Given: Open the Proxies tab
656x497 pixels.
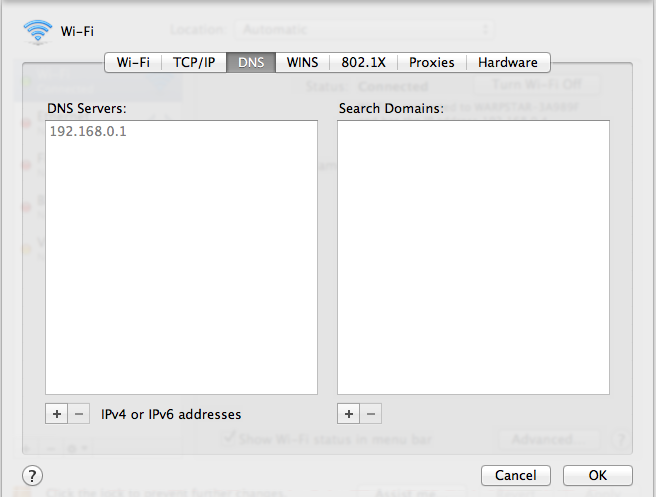Looking at the screenshot, I should click(432, 62).
